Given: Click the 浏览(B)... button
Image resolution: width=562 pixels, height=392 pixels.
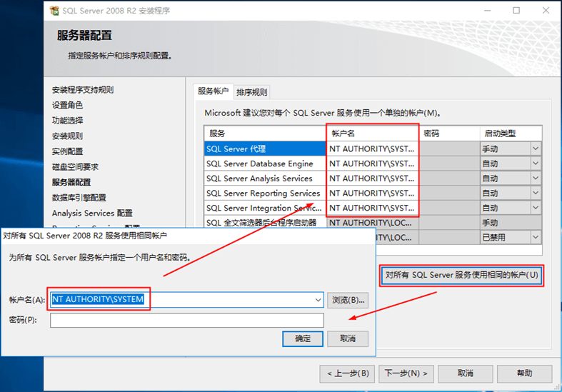Looking at the screenshot, I should coord(348,300).
